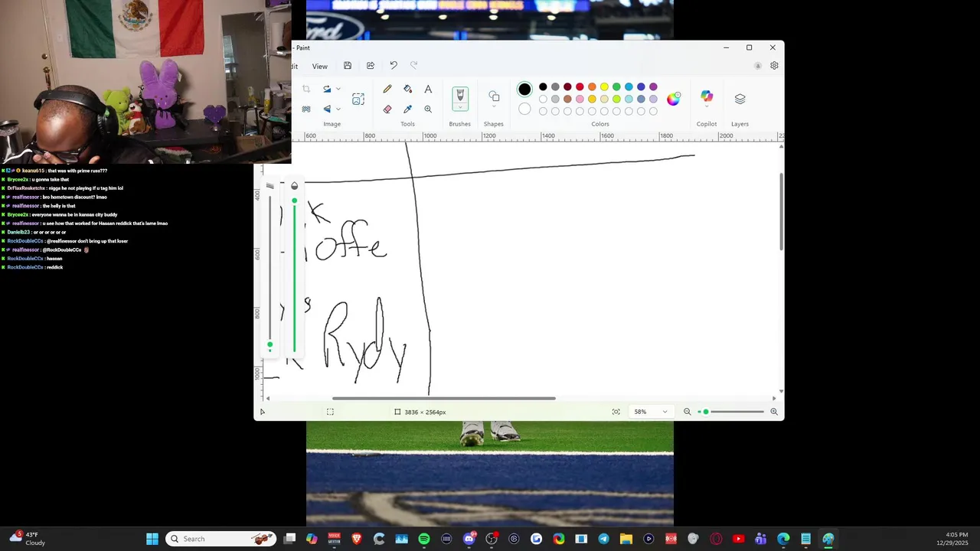980x551 pixels.
Task: Select secondary color two circle
Action: point(524,109)
